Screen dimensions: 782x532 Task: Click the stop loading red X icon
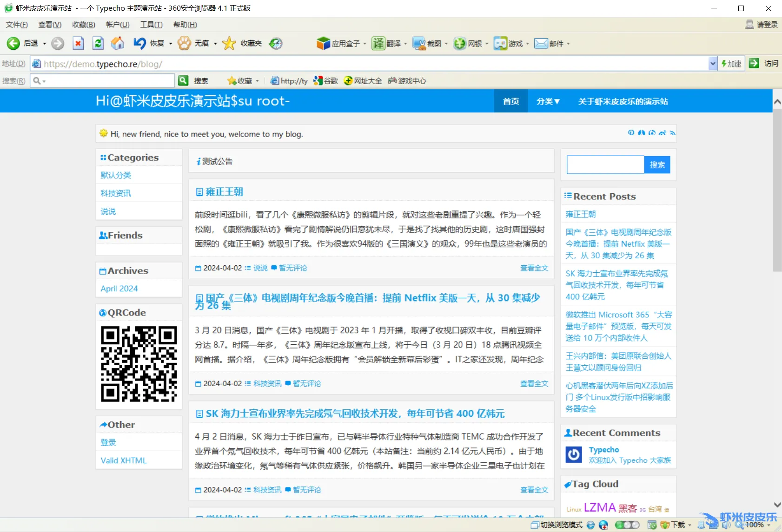point(78,43)
